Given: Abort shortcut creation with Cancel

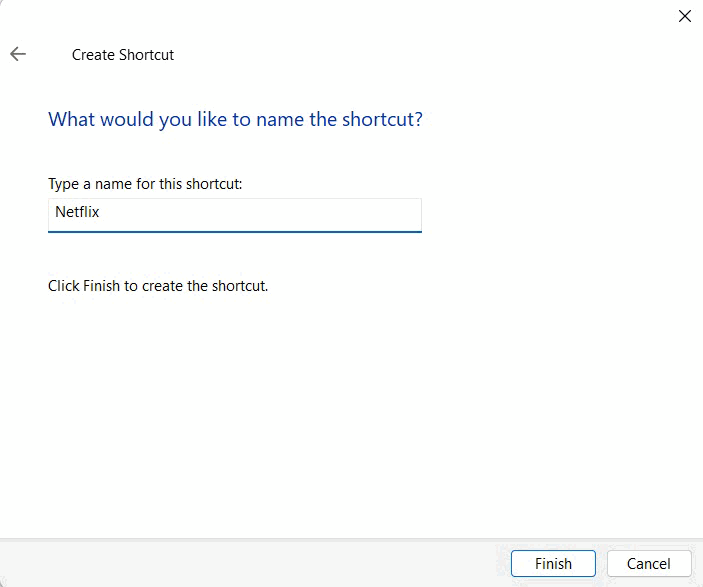Looking at the screenshot, I should click(x=649, y=563).
